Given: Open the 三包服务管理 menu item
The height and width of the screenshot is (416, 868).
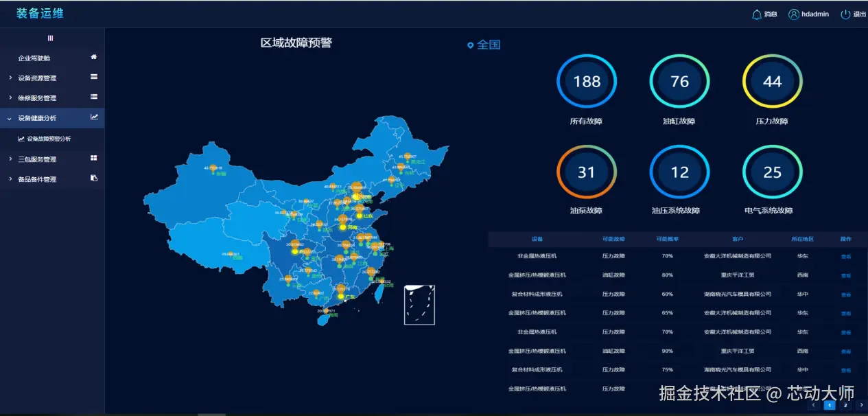Looking at the screenshot, I should [52, 159].
